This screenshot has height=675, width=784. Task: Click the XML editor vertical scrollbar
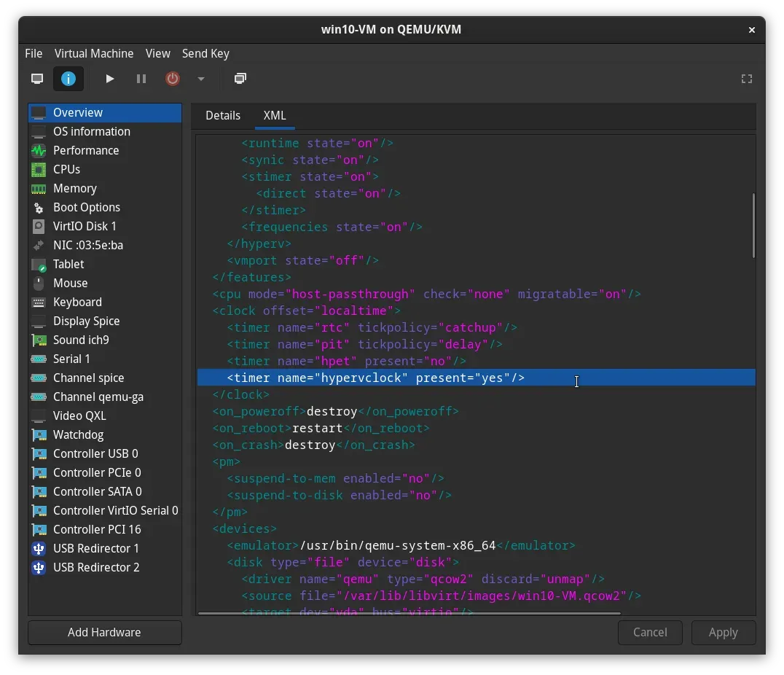point(753,226)
